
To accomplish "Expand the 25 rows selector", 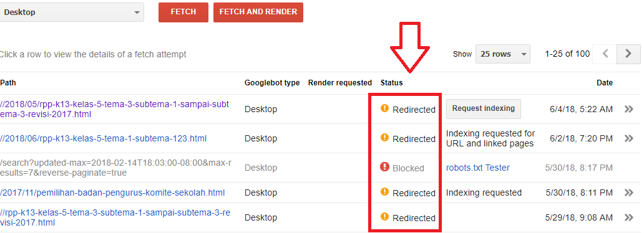I will tap(503, 54).
